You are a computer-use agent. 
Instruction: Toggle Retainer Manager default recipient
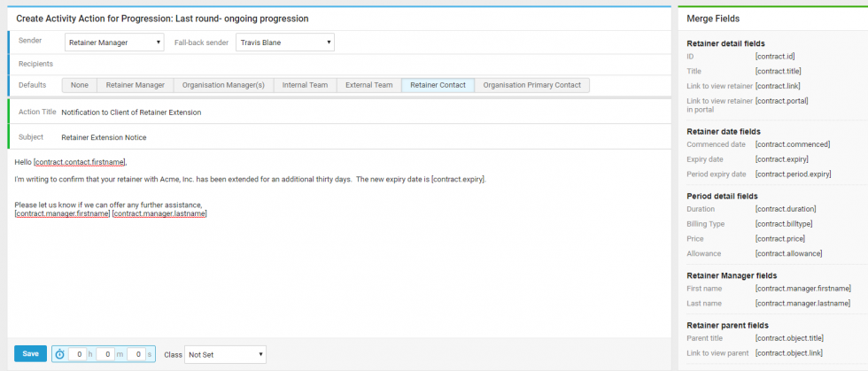[135, 85]
